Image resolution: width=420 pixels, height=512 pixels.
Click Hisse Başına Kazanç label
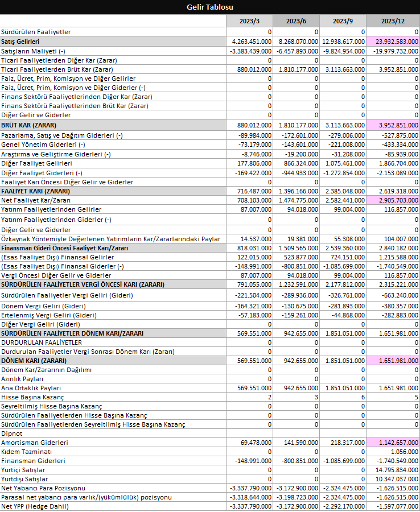tap(32, 398)
